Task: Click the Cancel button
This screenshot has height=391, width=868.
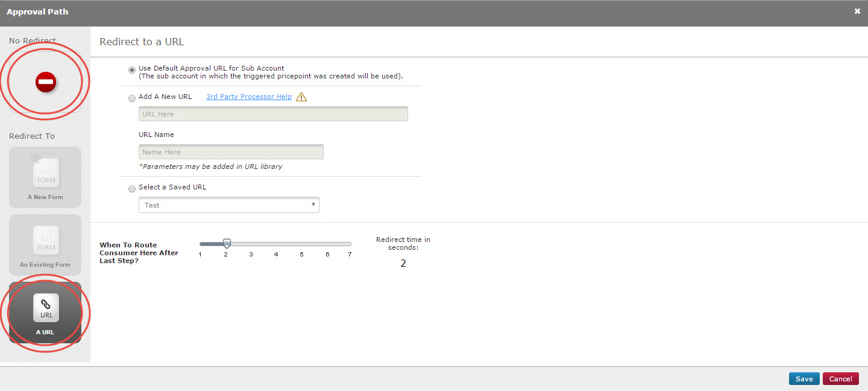Action: [840, 379]
